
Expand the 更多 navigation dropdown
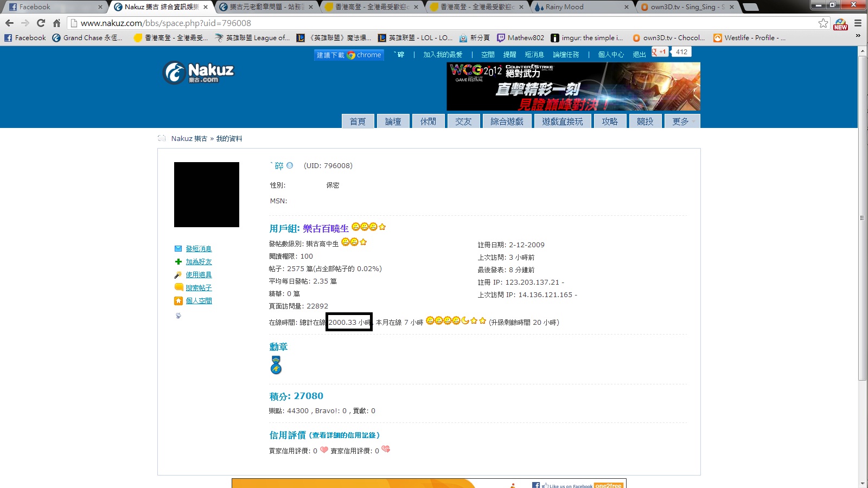click(x=682, y=121)
